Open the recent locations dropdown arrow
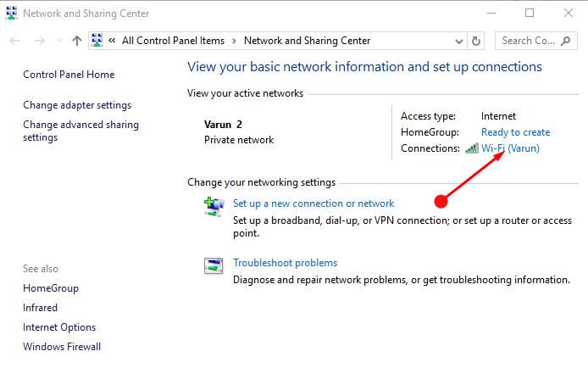The image size is (588, 368). pos(59,41)
